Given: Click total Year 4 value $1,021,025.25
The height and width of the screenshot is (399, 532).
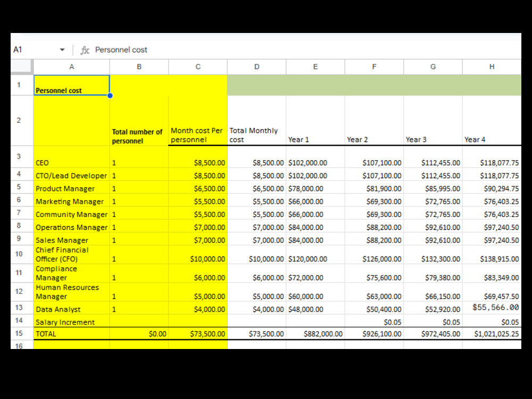Looking at the screenshot, I should coord(492,334).
